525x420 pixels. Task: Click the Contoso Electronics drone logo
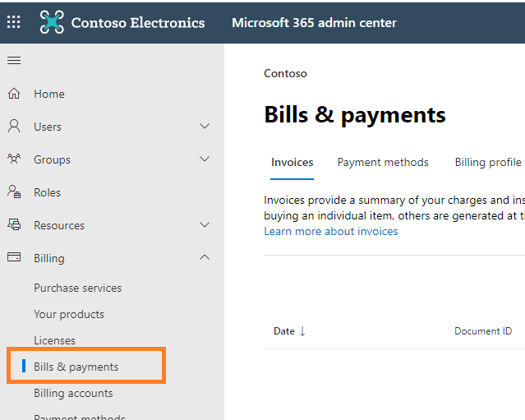(52, 22)
